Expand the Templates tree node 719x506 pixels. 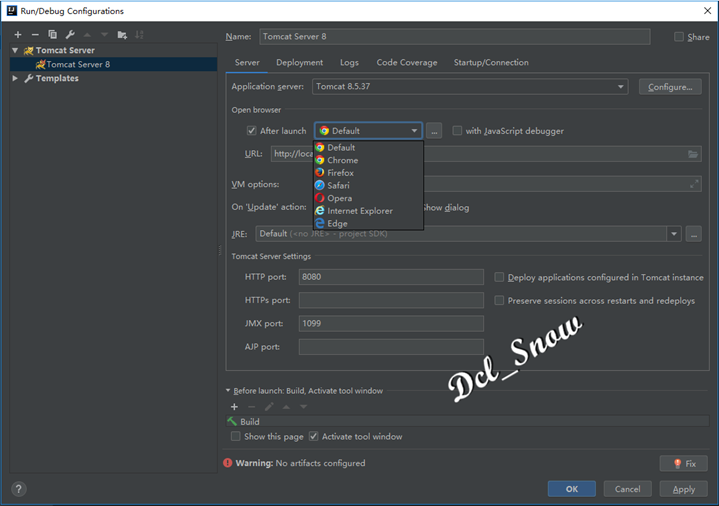15,78
